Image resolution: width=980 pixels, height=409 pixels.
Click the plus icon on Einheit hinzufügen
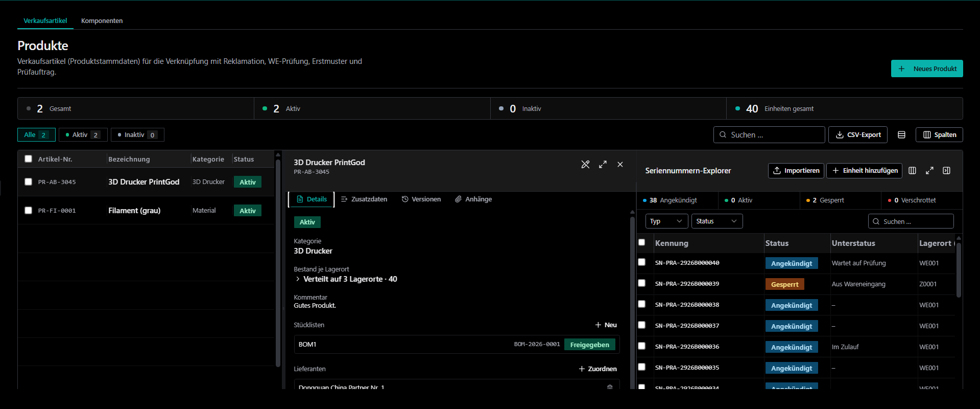coord(835,171)
